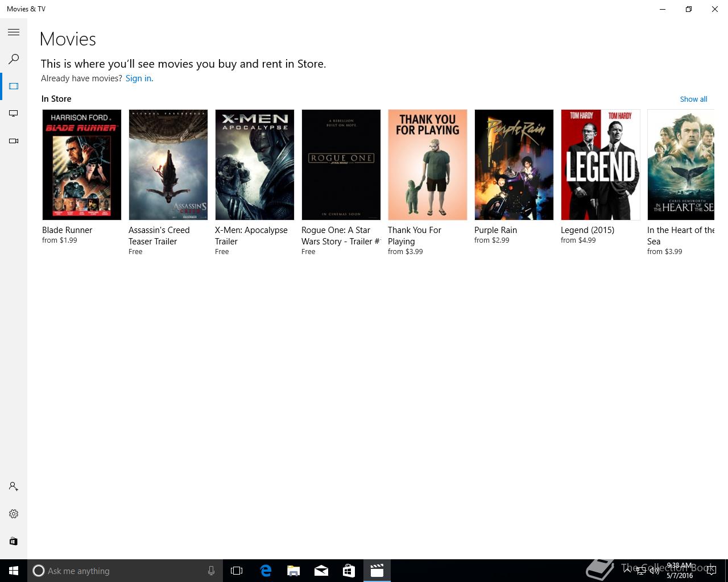This screenshot has width=728, height=582.
Task: Open the Mail app from the taskbar
Action: (321, 571)
